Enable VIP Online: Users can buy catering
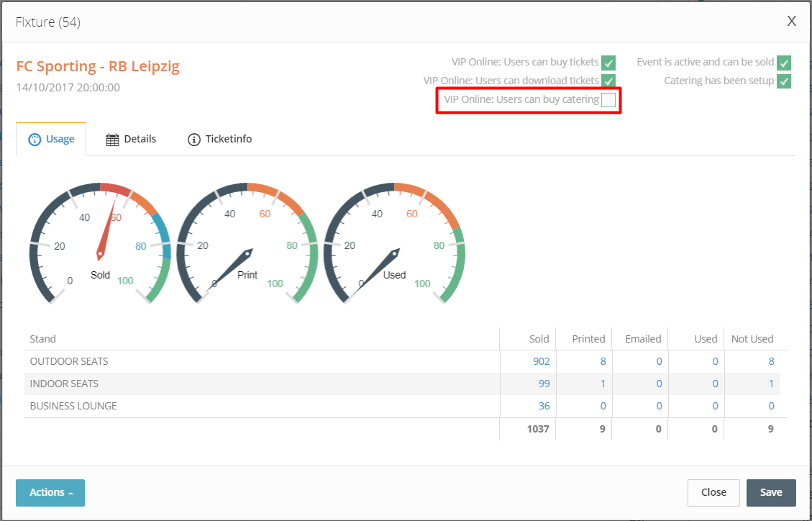Image resolution: width=812 pixels, height=521 pixels. (608, 100)
